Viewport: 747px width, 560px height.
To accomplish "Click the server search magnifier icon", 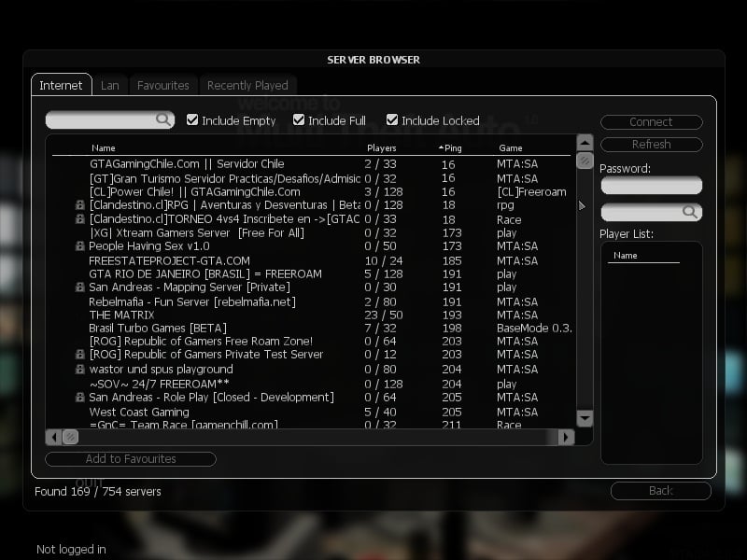I will click(x=163, y=119).
